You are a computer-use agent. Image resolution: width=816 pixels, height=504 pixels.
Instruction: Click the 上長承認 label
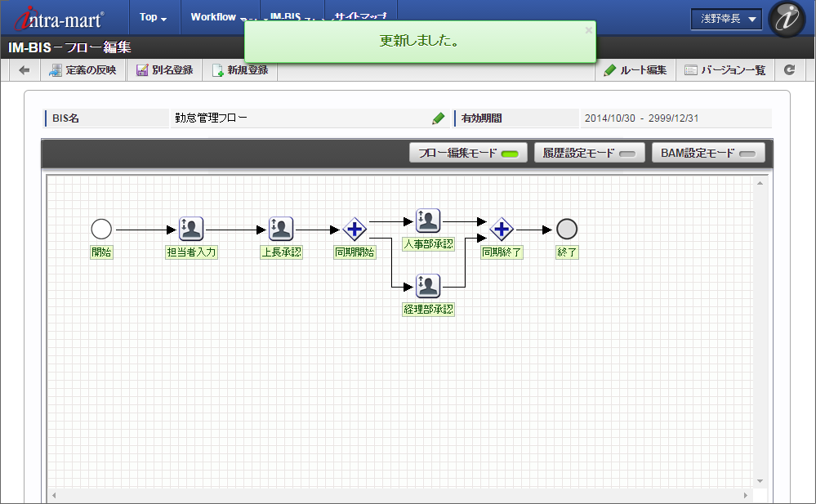pos(281,252)
